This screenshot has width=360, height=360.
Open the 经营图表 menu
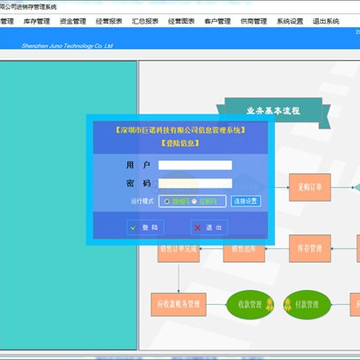coord(181,21)
